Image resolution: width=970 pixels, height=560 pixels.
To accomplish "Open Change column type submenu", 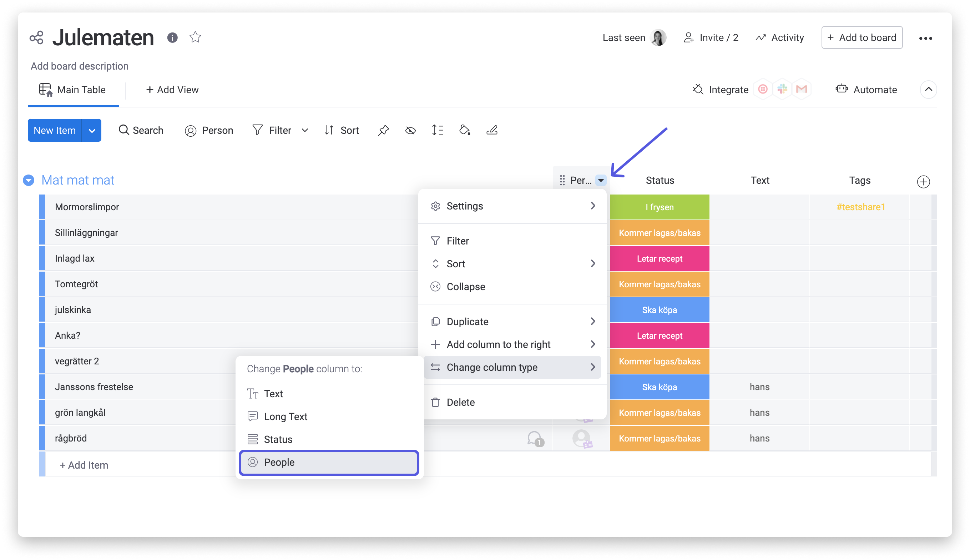I will click(512, 367).
